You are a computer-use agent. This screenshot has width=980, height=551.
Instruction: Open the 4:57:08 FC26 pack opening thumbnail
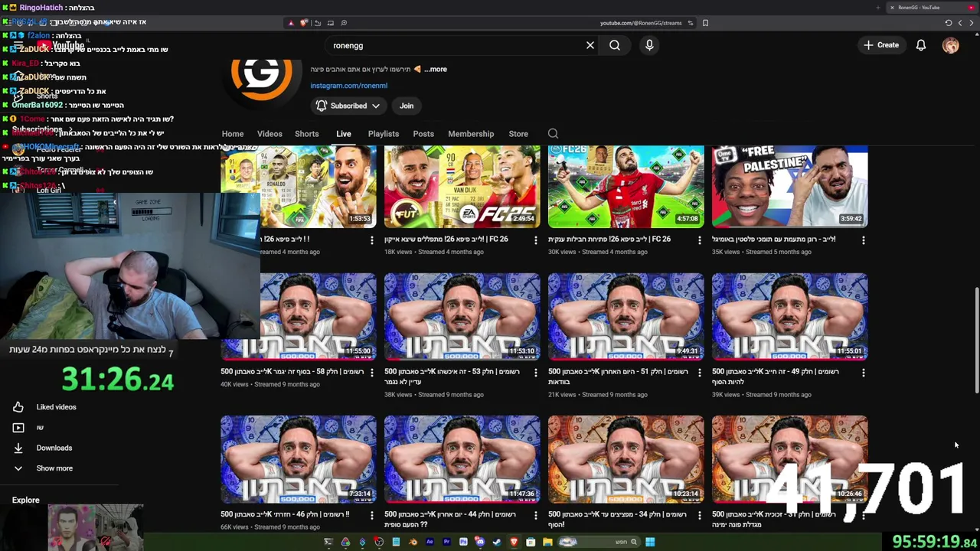tap(626, 187)
